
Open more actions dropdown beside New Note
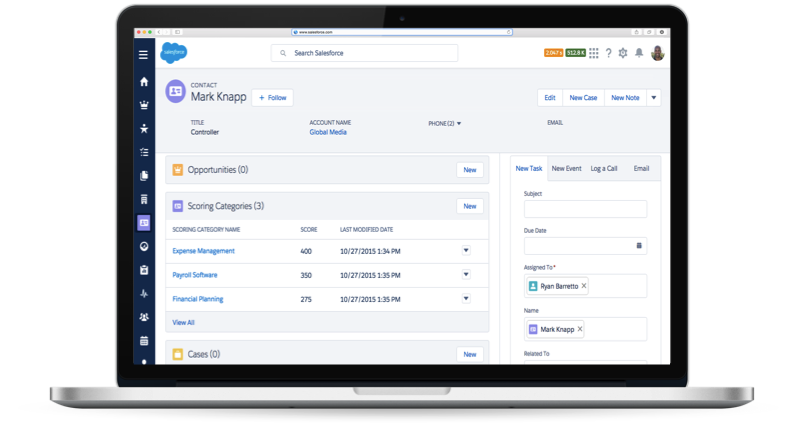pyautogui.click(x=653, y=98)
